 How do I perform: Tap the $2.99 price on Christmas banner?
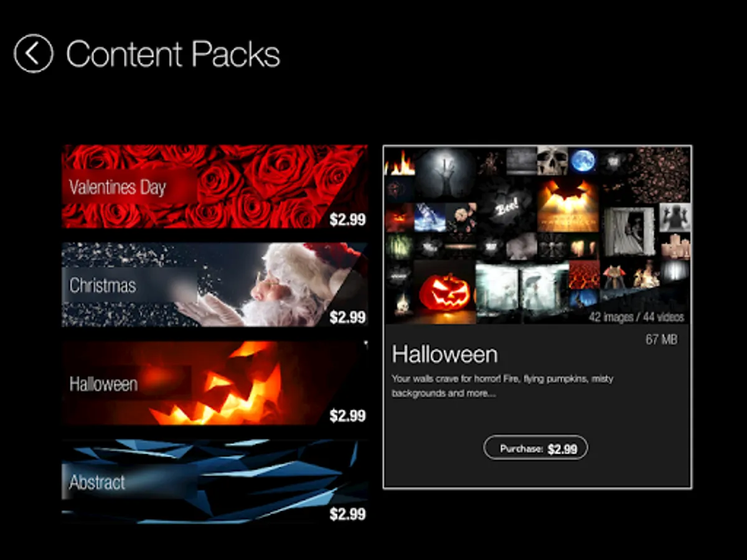coord(347,317)
